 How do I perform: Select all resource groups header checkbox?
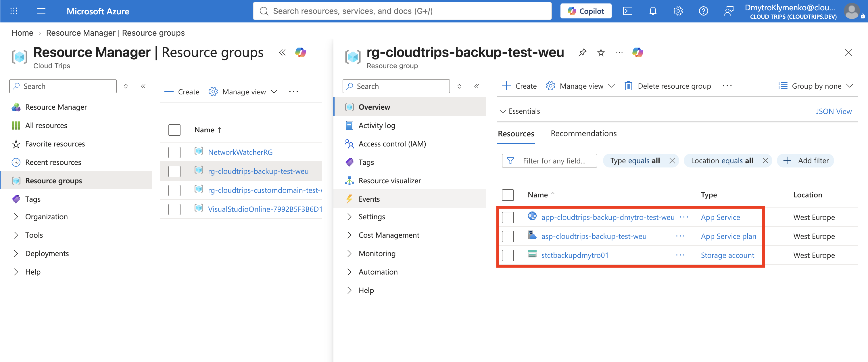click(x=174, y=130)
